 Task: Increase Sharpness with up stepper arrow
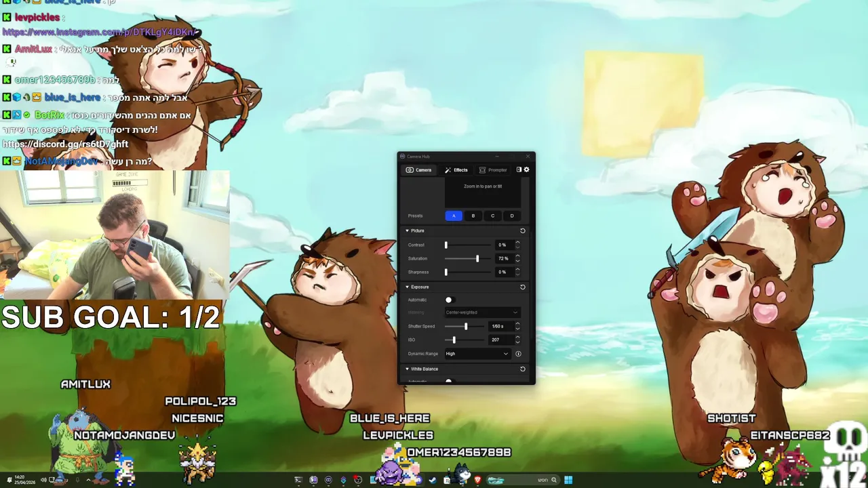[x=517, y=270]
